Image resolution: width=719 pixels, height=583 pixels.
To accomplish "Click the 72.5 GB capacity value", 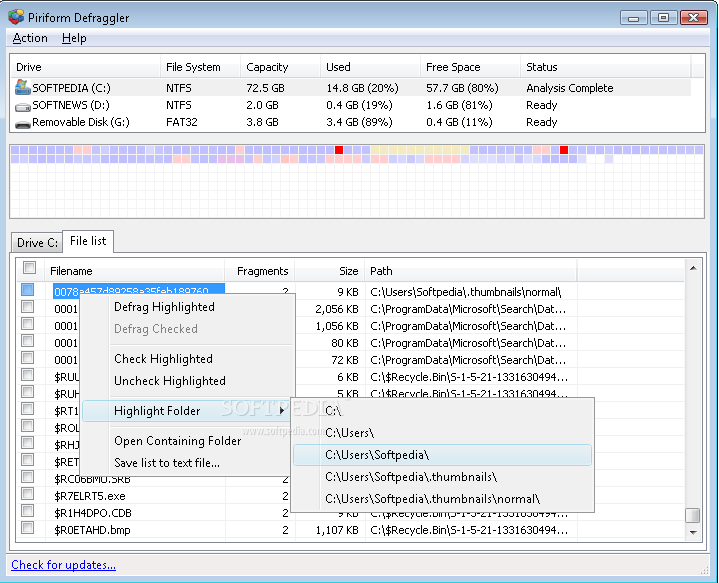I will pos(265,88).
